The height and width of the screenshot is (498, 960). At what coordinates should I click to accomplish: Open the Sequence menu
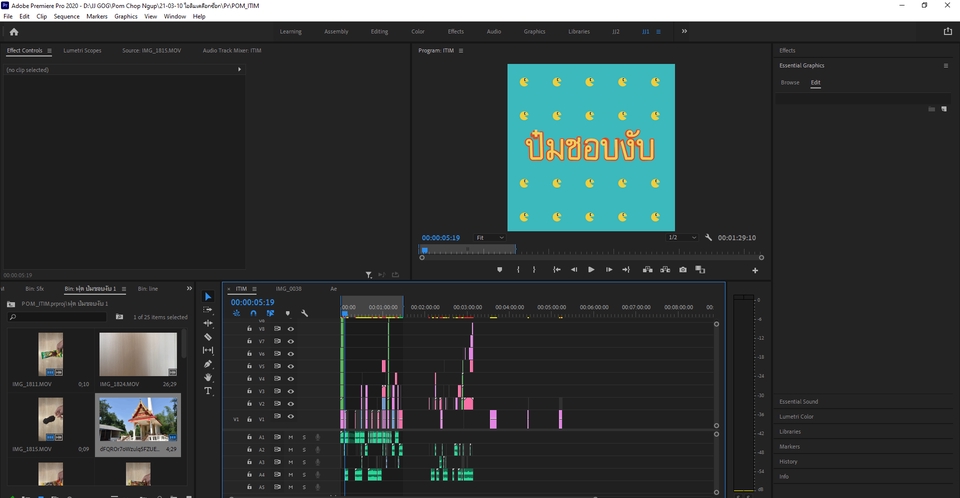coord(66,17)
